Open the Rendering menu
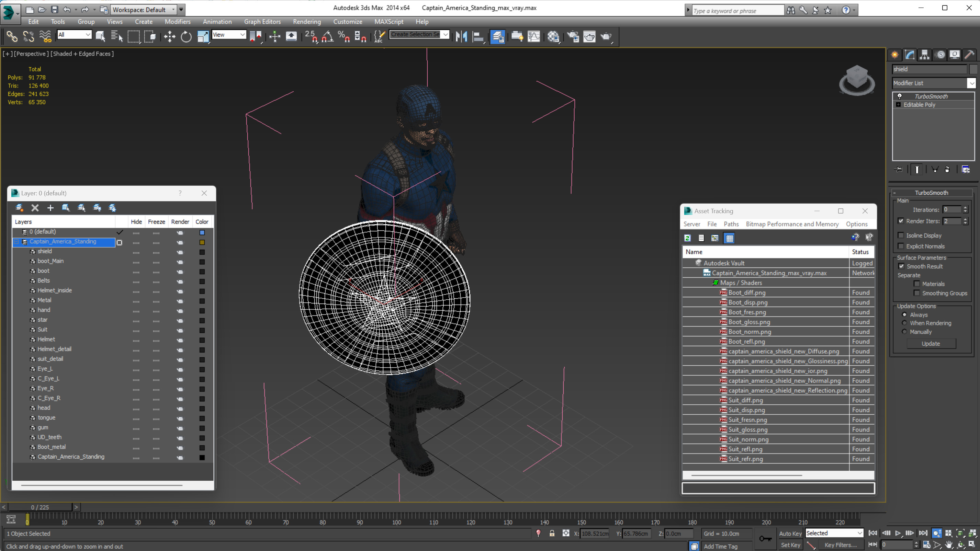Screen dimensions: 980x551 [x=307, y=22]
